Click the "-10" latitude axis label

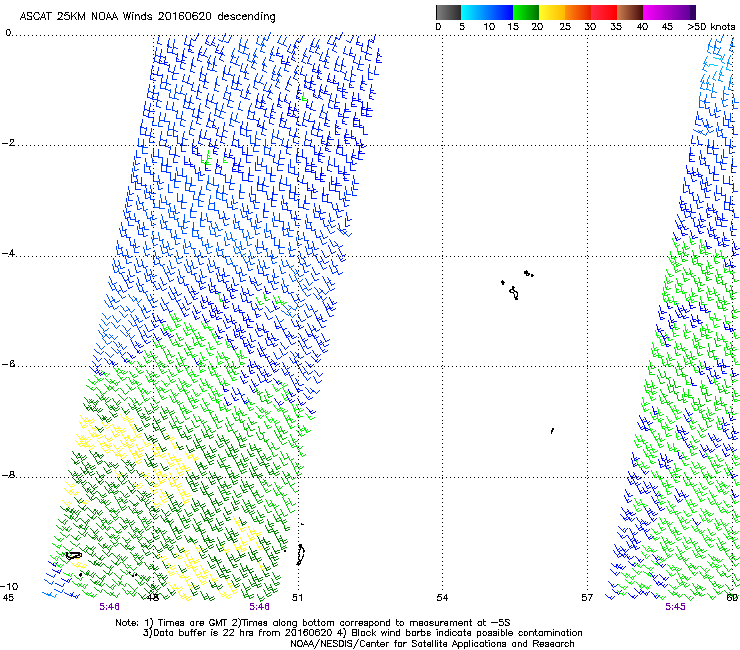pos(9,587)
